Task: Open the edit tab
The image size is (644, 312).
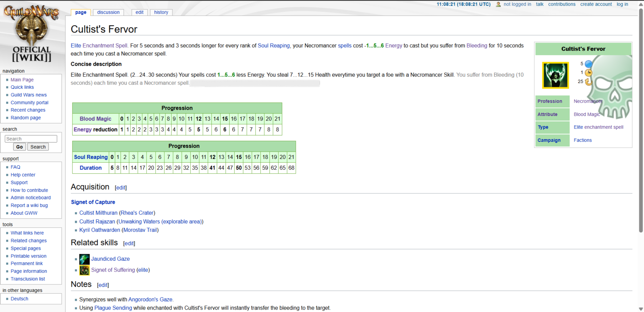Action: (x=140, y=12)
